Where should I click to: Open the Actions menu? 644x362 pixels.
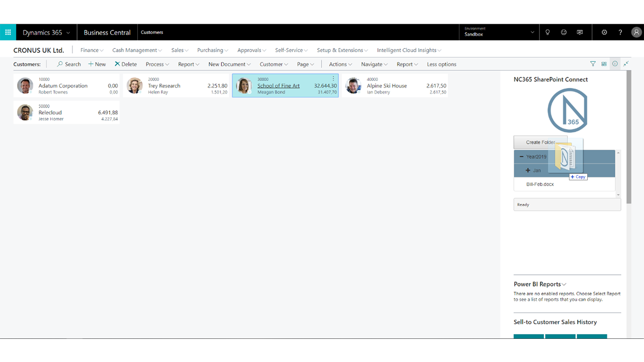click(x=341, y=64)
